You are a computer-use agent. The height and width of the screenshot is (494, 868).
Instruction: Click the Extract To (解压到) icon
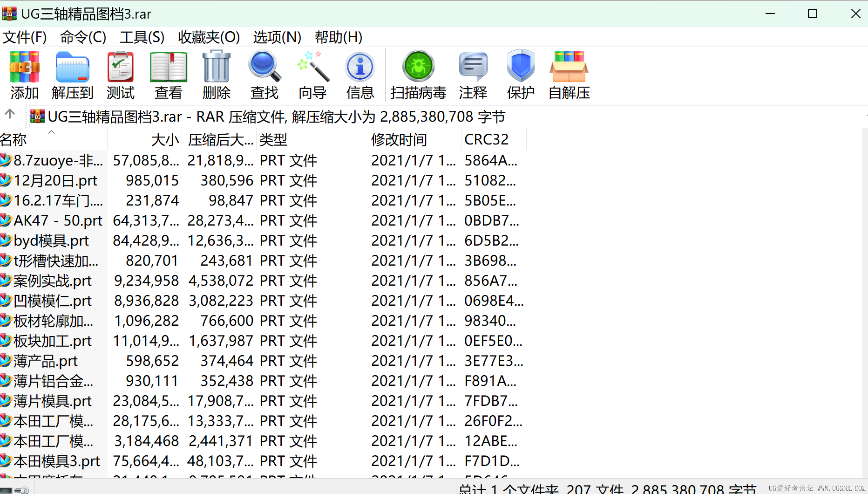pyautogui.click(x=73, y=75)
